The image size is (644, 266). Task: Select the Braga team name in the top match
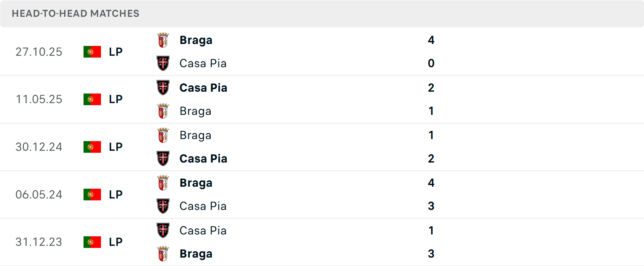coord(196,40)
